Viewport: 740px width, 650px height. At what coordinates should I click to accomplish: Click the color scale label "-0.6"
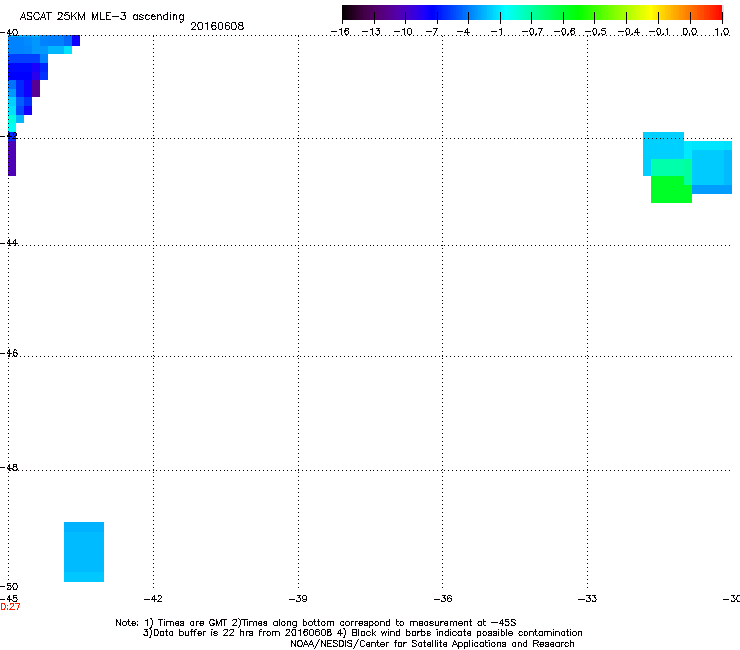point(564,32)
